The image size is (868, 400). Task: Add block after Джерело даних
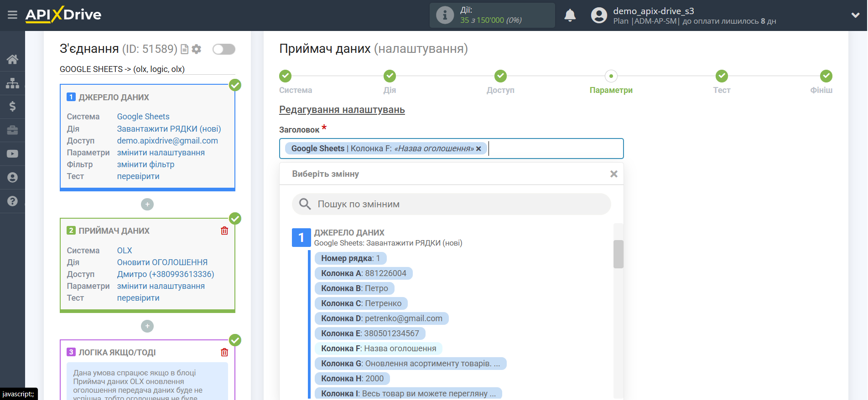click(x=147, y=205)
